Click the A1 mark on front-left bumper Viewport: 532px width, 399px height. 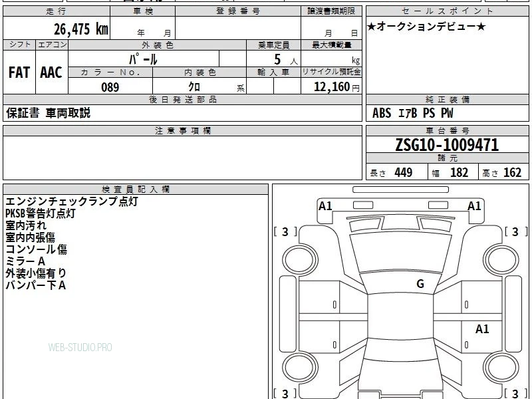[325, 206]
